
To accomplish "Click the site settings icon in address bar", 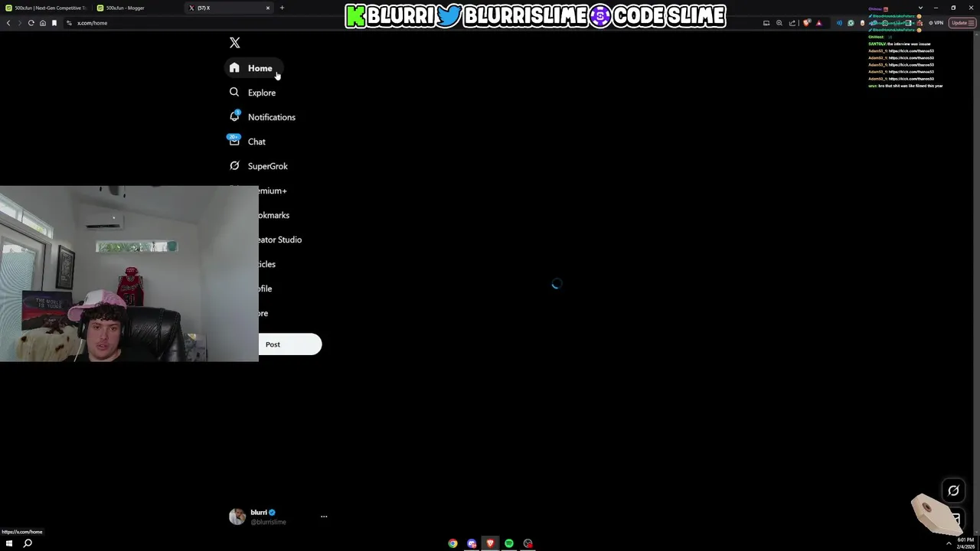I will tap(69, 23).
